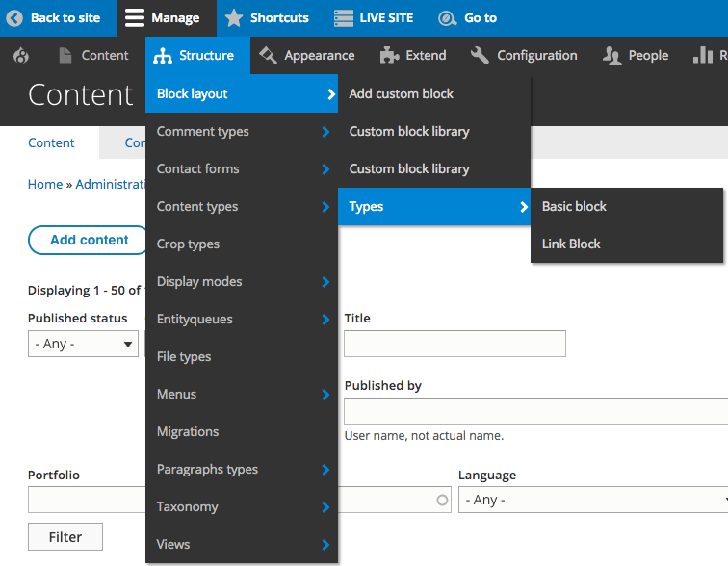The image size is (728, 566).
Task: Open the Go to toolbar item
Action: tap(468, 18)
